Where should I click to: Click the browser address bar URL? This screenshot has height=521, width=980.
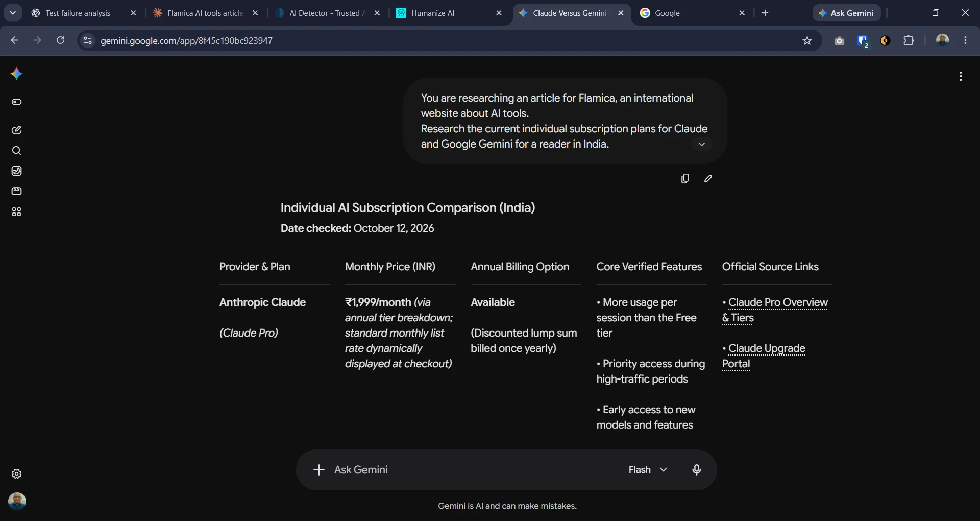click(186, 41)
